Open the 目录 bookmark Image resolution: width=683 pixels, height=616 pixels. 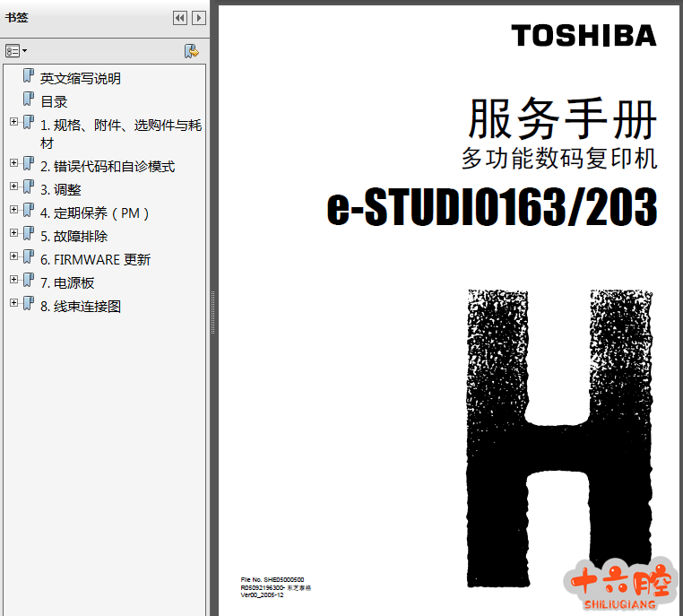tap(54, 101)
